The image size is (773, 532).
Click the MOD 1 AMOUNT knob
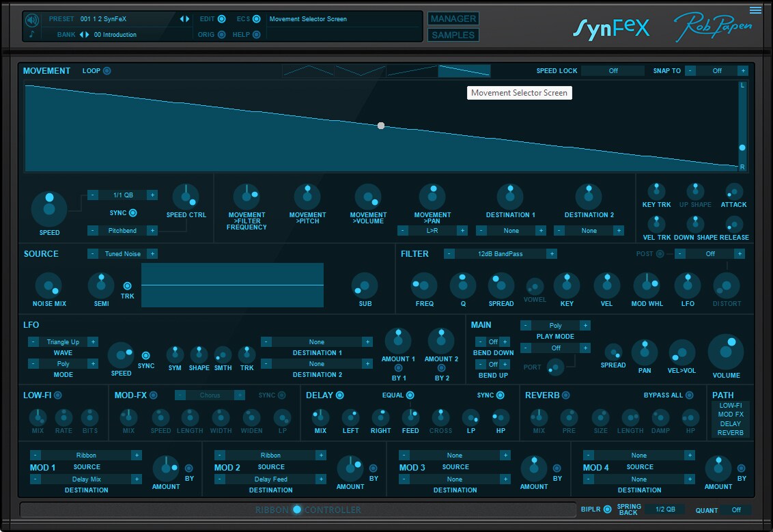point(166,468)
